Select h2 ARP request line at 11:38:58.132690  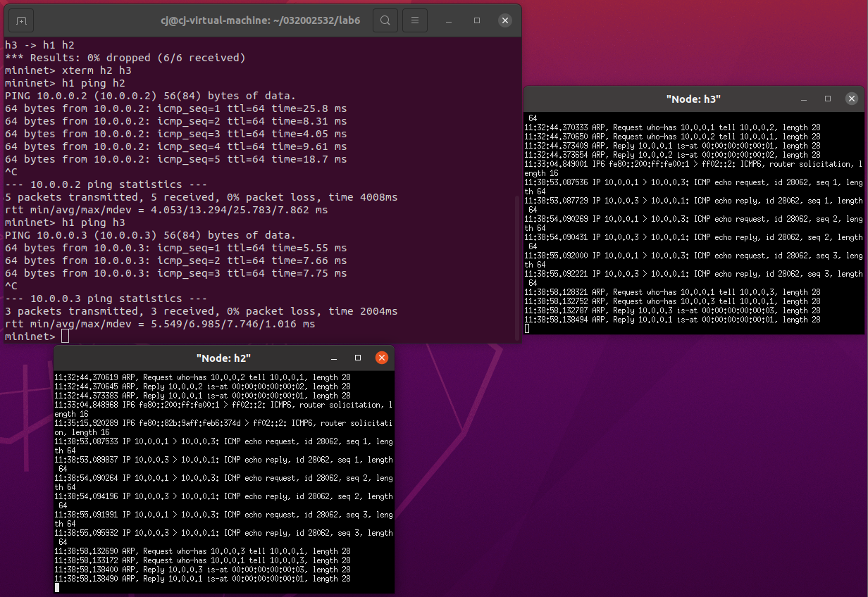pyautogui.click(x=203, y=551)
